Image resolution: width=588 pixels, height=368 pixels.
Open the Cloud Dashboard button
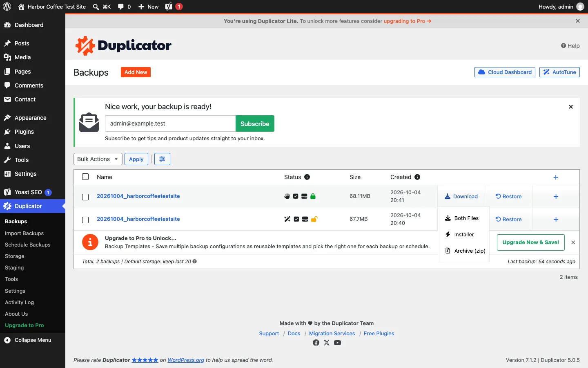coord(505,72)
